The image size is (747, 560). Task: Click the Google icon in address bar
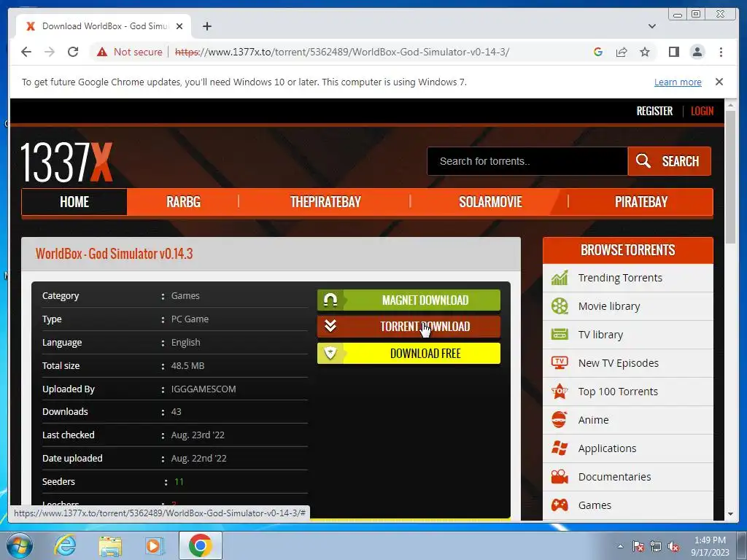(x=598, y=52)
